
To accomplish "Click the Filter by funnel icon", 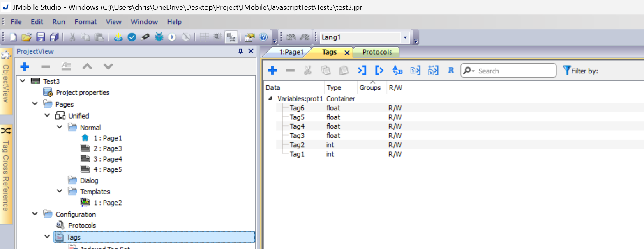I will (567, 71).
